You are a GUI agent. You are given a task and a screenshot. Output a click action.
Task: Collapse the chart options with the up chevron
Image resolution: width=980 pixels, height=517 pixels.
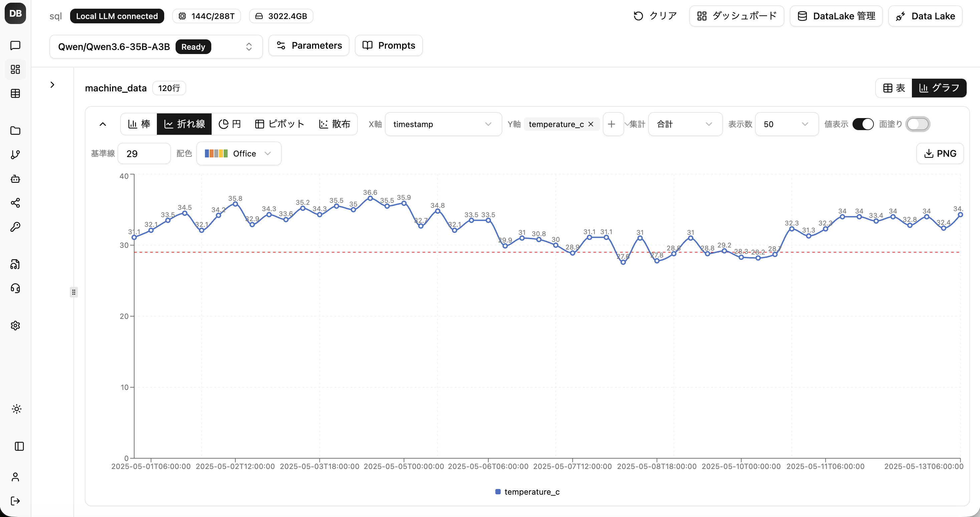(103, 124)
